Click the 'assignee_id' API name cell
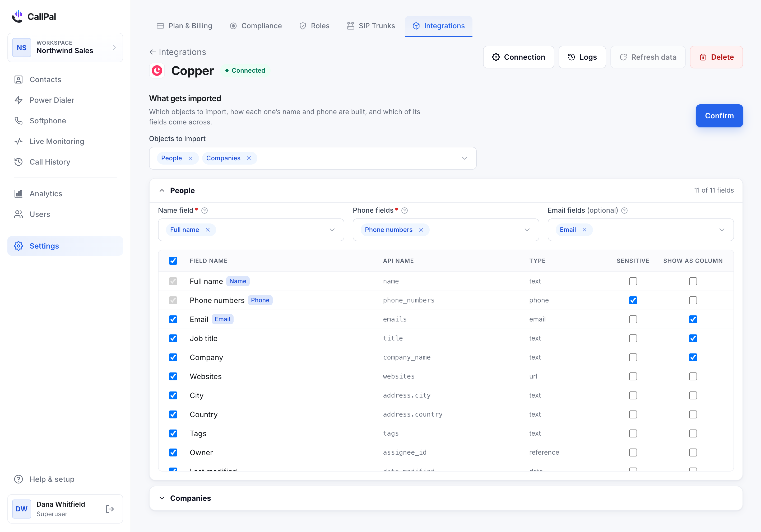Image resolution: width=761 pixels, height=532 pixels. tap(405, 452)
